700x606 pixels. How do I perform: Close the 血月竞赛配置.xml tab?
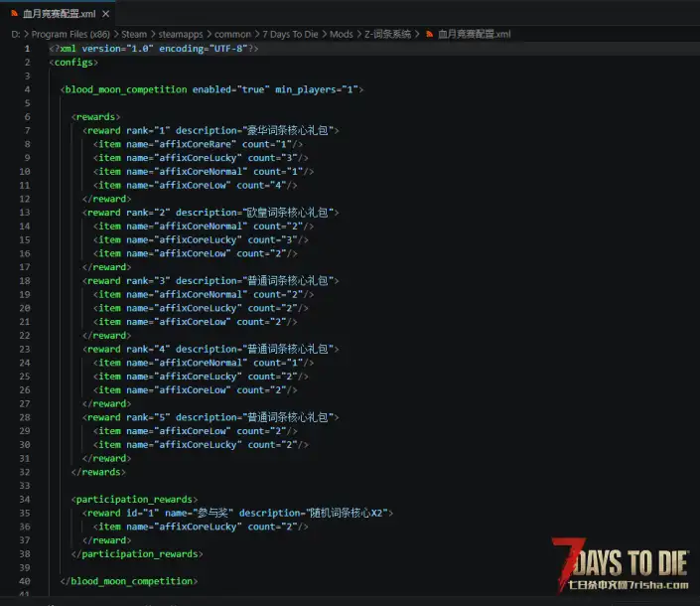[x=106, y=14]
